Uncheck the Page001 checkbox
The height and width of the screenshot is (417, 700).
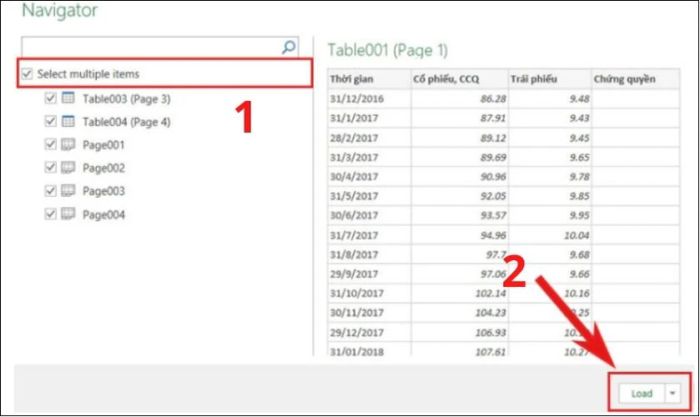coord(50,144)
